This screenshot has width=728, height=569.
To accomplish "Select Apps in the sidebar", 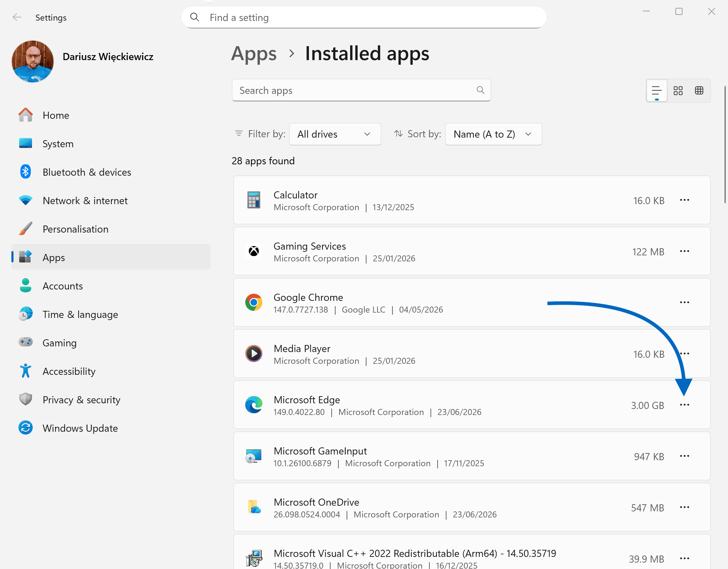I will (111, 257).
